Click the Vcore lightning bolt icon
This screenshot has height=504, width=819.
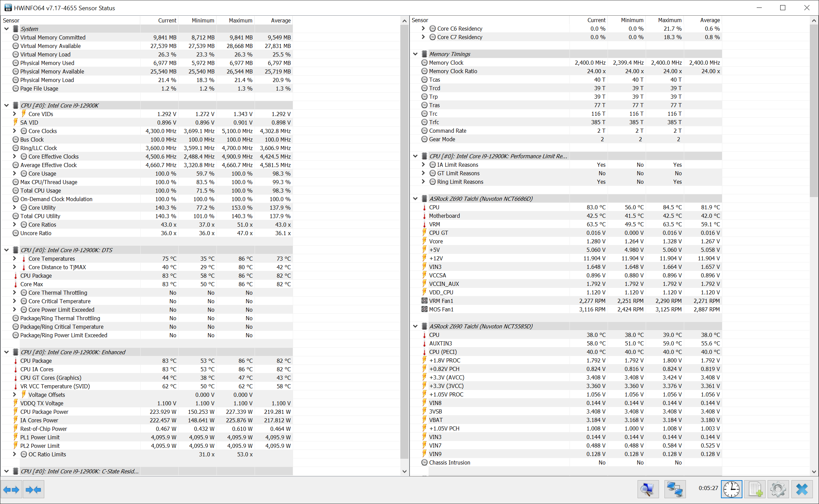click(x=424, y=241)
